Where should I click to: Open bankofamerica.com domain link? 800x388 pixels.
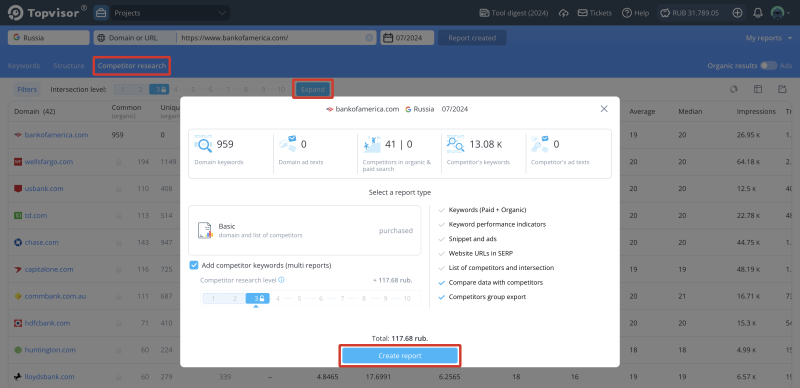coord(56,135)
